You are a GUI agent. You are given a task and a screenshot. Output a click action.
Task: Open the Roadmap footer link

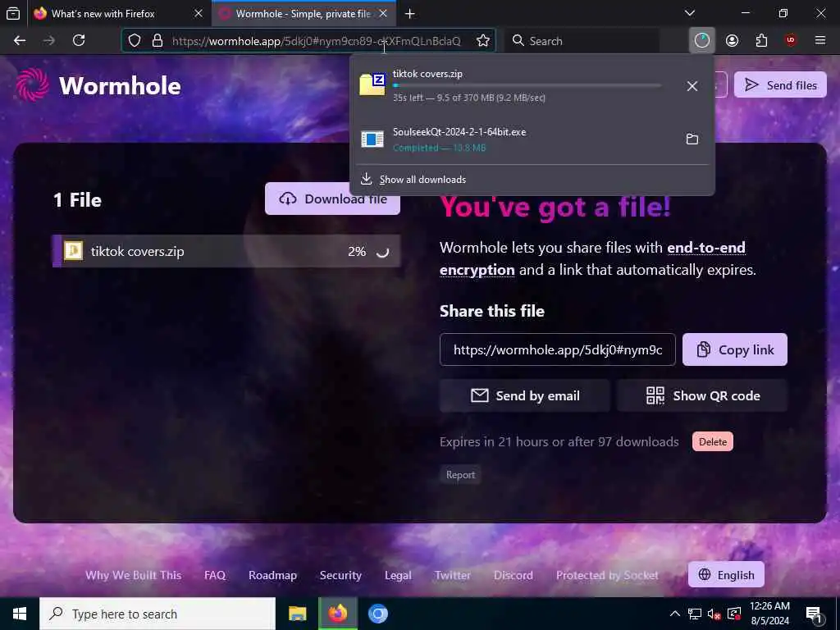click(x=272, y=575)
